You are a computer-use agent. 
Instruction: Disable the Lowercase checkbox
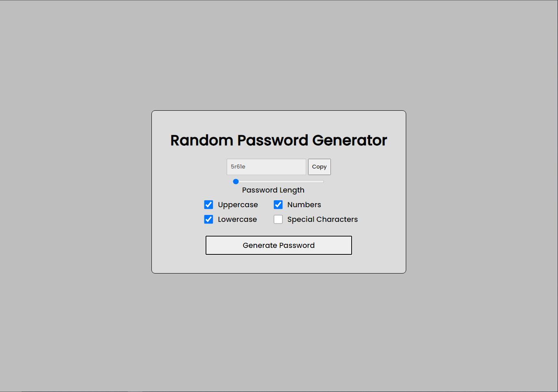coord(208,219)
